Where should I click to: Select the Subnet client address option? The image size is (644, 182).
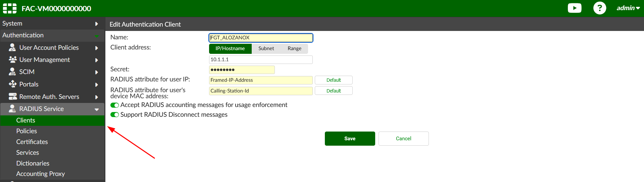point(266,48)
